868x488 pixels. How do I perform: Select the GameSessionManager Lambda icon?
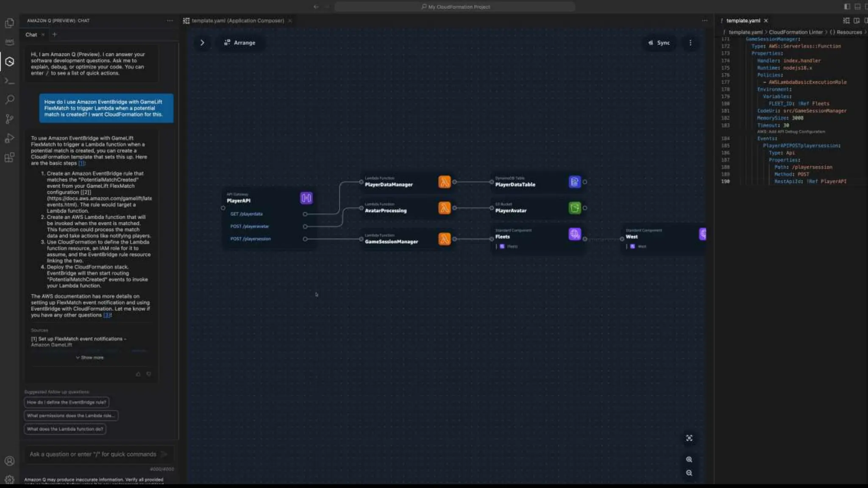(444, 239)
